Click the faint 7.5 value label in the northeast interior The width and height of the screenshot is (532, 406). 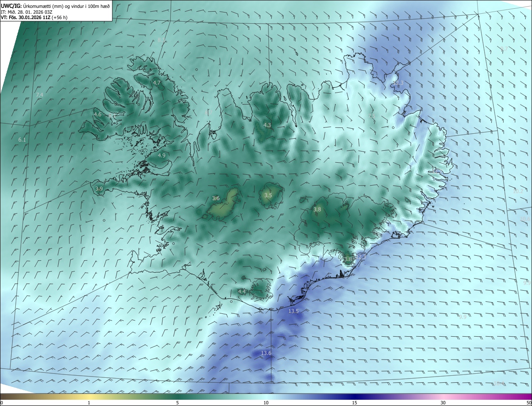pos(372,116)
